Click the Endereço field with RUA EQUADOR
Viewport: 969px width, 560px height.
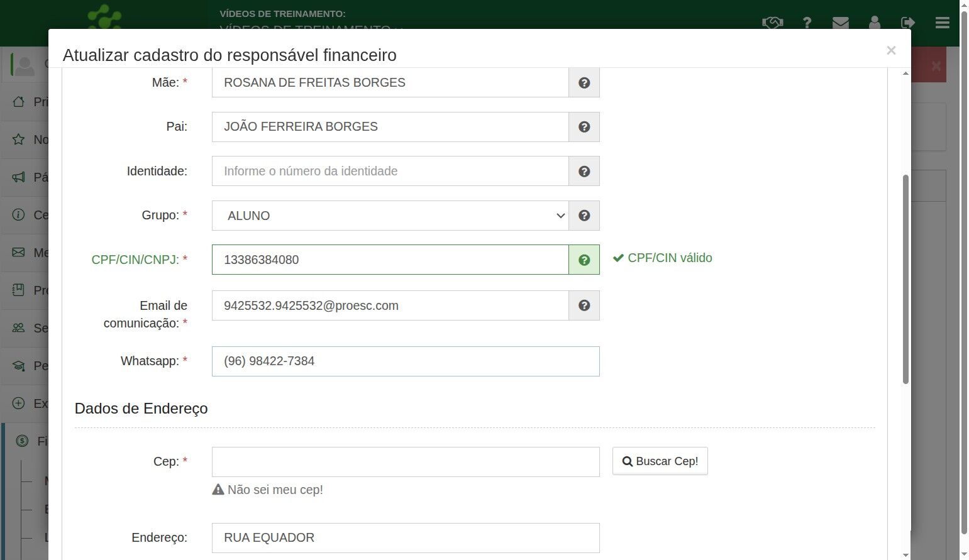(x=406, y=538)
